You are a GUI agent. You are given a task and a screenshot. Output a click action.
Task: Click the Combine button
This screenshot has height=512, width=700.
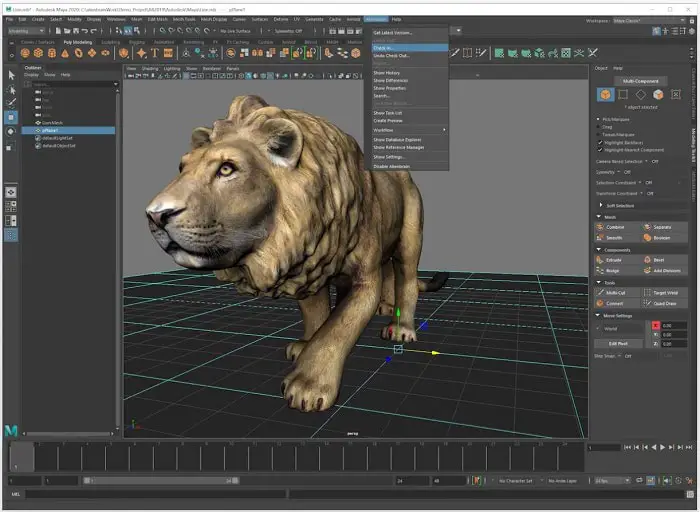617,227
